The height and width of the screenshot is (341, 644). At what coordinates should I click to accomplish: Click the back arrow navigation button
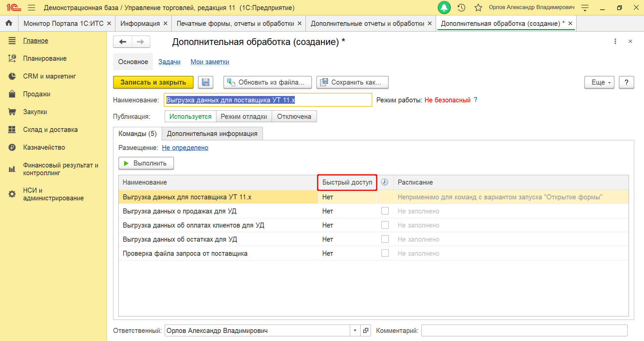[x=123, y=42]
